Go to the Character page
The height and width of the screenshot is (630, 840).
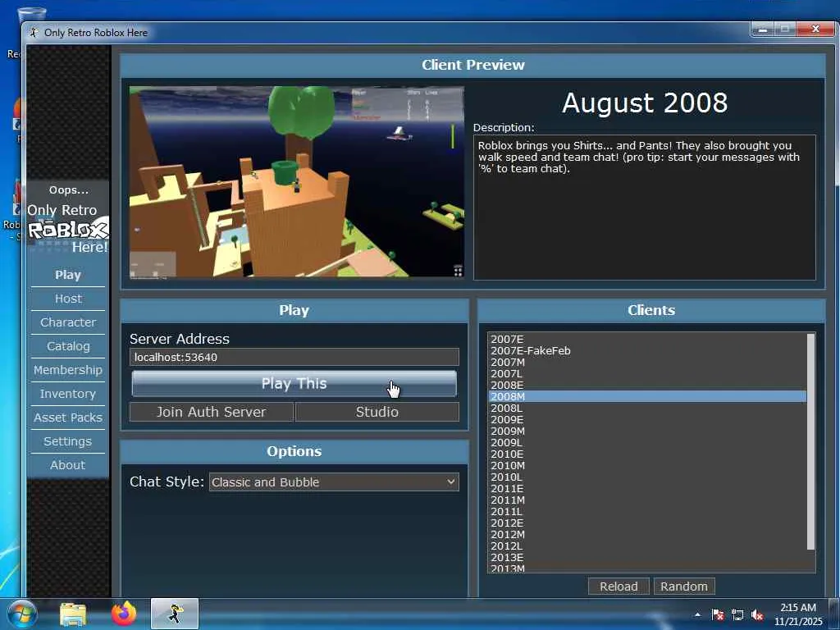click(68, 322)
